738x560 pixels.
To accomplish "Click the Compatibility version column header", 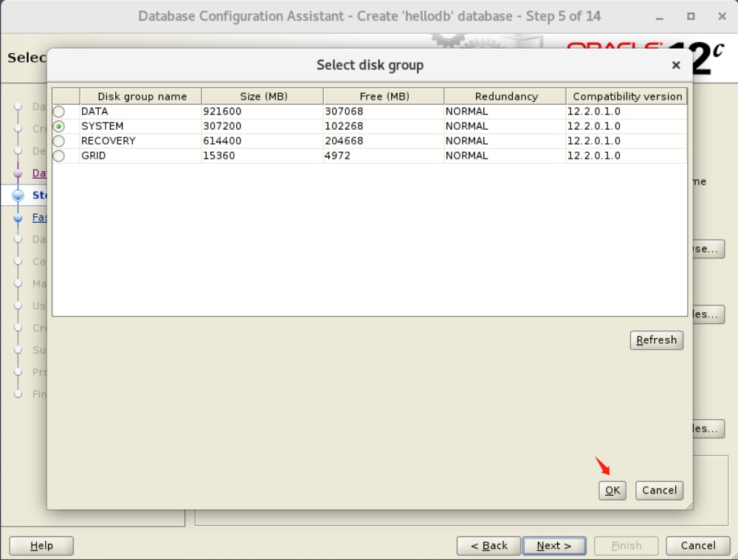I will pos(627,96).
